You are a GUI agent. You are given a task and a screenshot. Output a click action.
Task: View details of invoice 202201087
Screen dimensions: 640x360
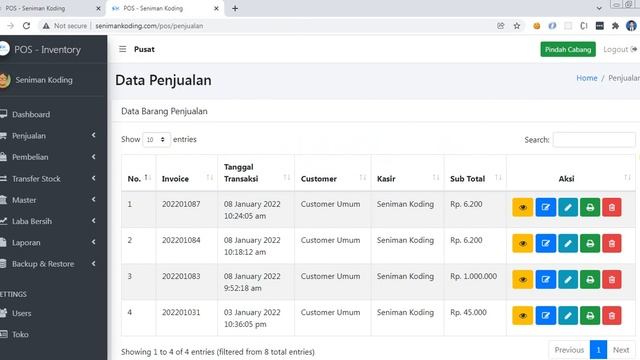pyautogui.click(x=522, y=207)
